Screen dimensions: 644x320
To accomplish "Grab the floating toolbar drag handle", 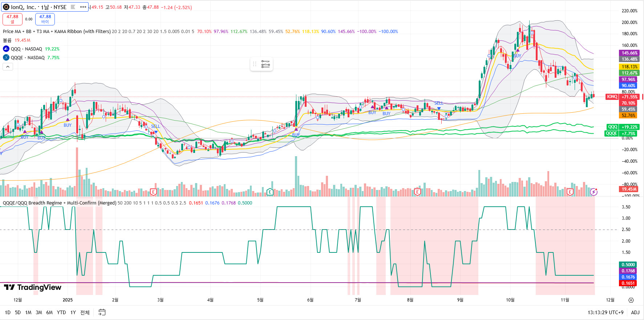I will [255, 64].
